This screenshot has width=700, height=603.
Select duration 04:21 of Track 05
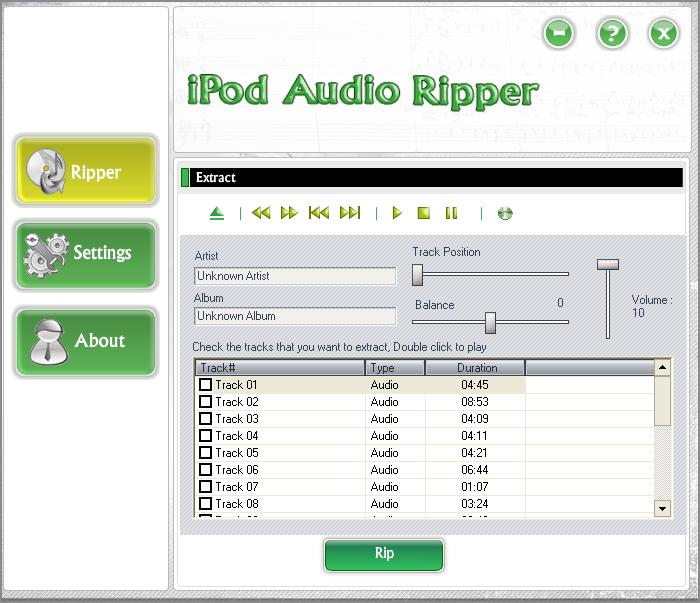(475, 453)
